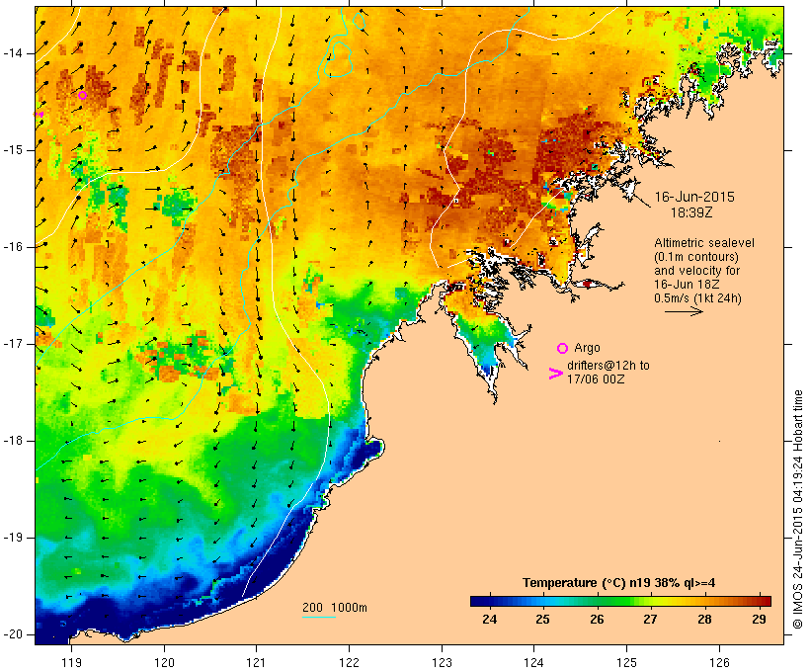Click the longitude axis label '123'
Screen dimensions: 810x672
442,663
